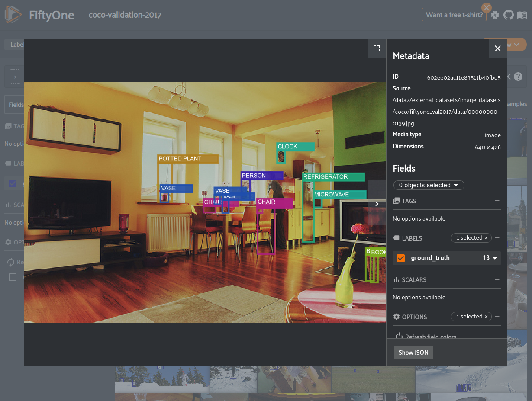This screenshot has height=401, width=532.
Task: Uncheck the ground_truth field checkbox
Action: click(x=401, y=258)
